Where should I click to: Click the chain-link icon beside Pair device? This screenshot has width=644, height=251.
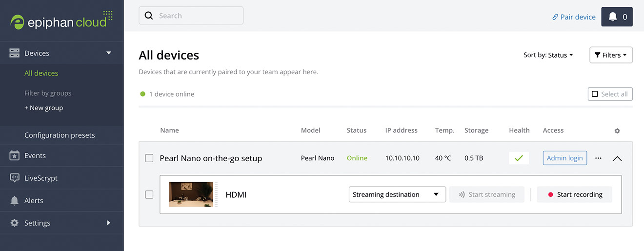point(555,17)
